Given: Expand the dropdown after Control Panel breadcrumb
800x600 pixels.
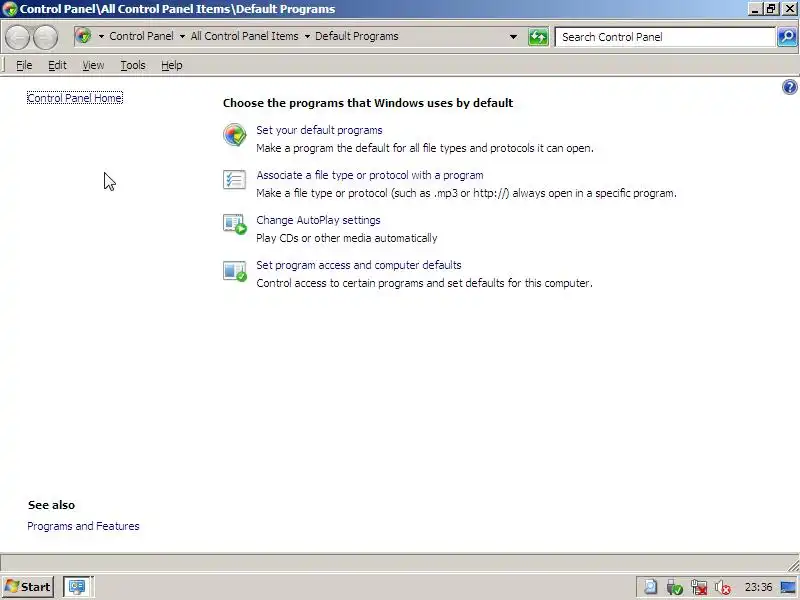Looking at the screenshot, I should 182,36.
